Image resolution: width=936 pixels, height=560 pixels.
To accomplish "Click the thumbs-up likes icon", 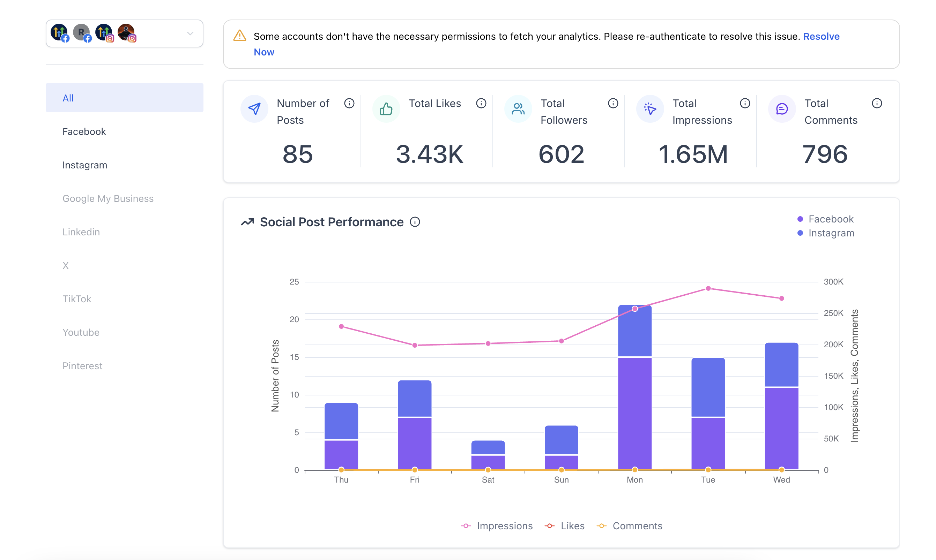I will [386, 109].
